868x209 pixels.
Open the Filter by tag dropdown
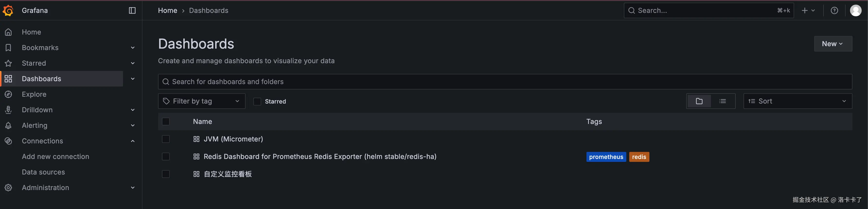(x=202, y=101)
